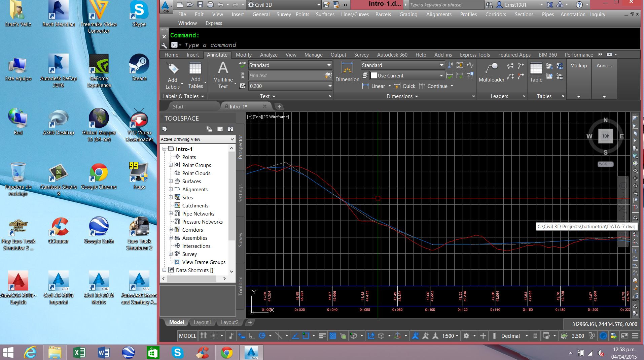
Task: Add a new layout with the plus button
Action: coord(250,322)
